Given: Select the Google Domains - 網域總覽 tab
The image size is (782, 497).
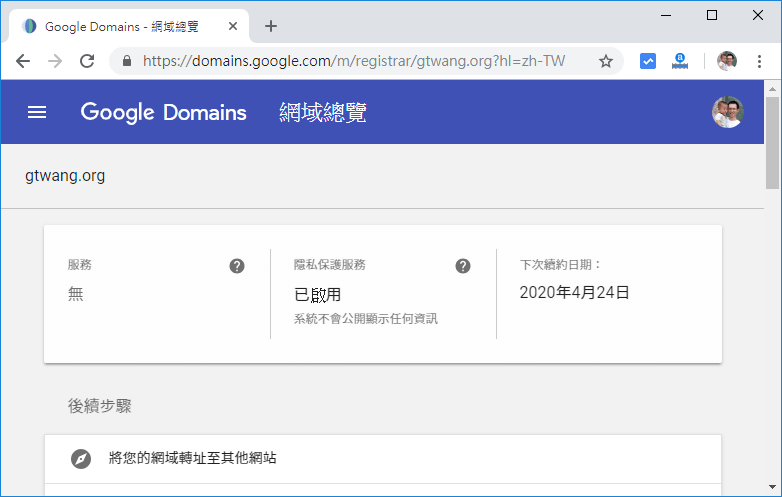Looking at the screenshot, I should tap(129, 26).
